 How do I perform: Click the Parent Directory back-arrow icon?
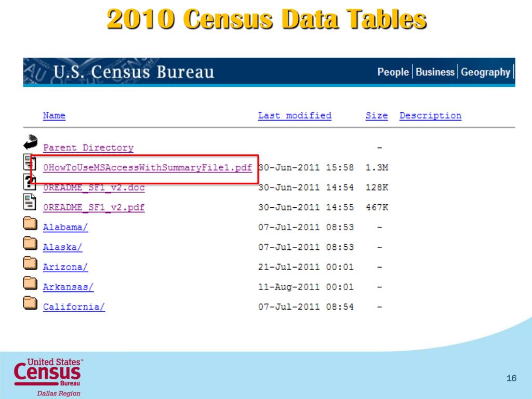coord(31,142)
